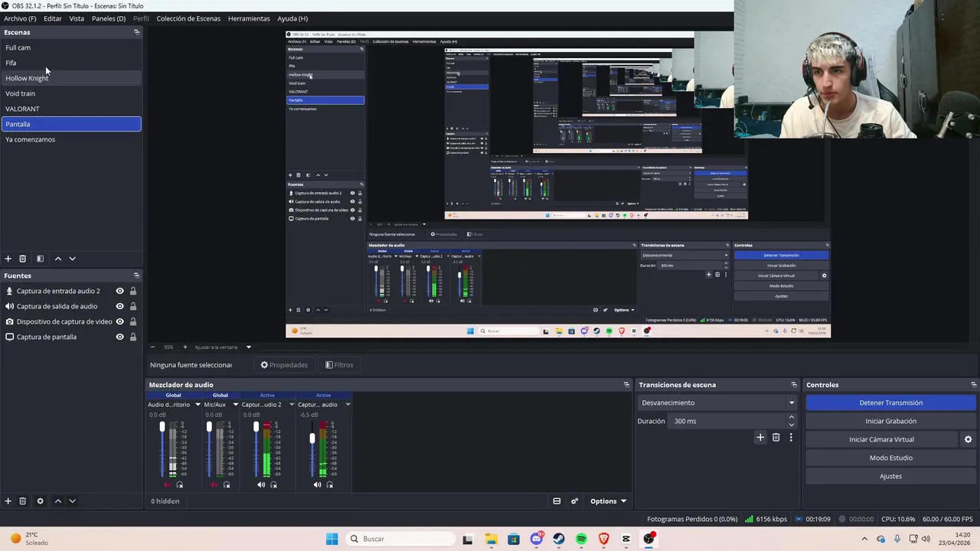Toggle mixer layout icon beside Options
980x551 pixels.
(x=557, y=501)
